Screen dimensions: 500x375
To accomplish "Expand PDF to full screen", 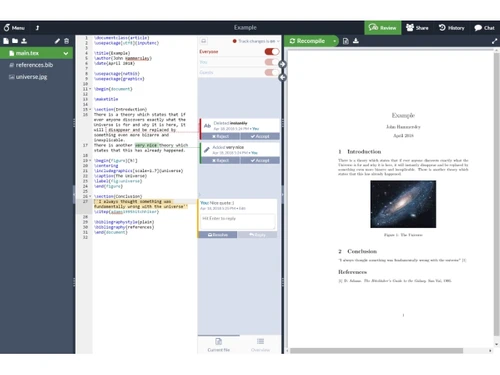I will point(494,41).
